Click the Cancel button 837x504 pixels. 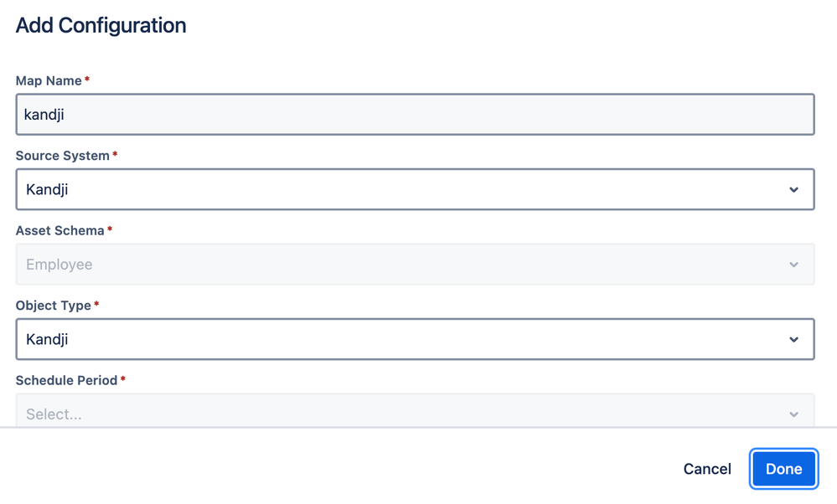707,469
